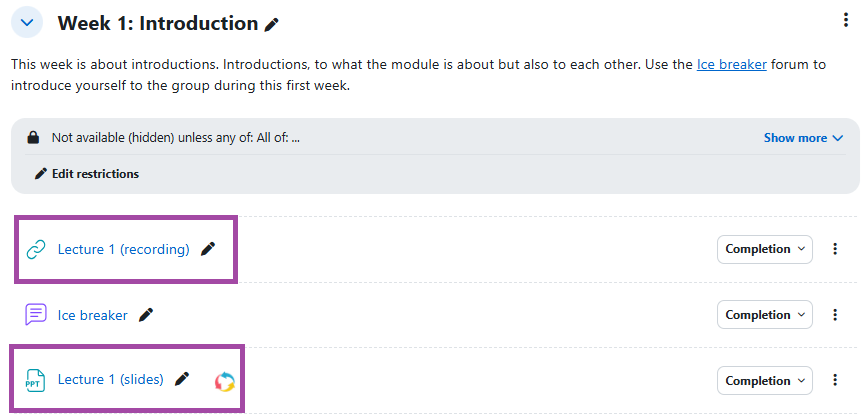
Task: Edit the Week 1: Introduction title pencil
Action: 272,24
